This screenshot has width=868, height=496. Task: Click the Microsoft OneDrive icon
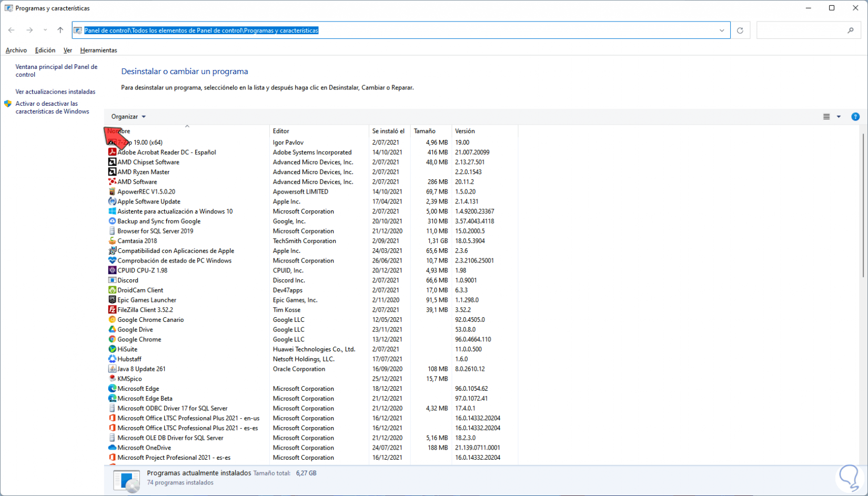112,448
